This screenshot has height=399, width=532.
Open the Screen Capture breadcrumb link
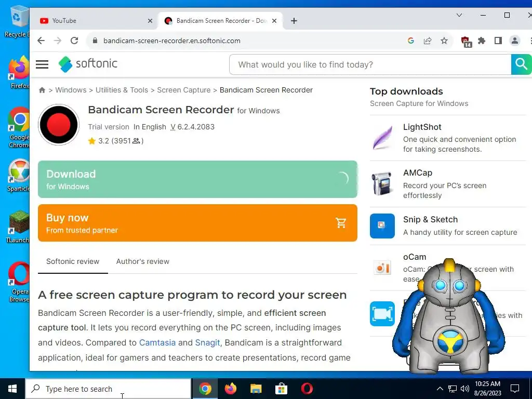183,90
